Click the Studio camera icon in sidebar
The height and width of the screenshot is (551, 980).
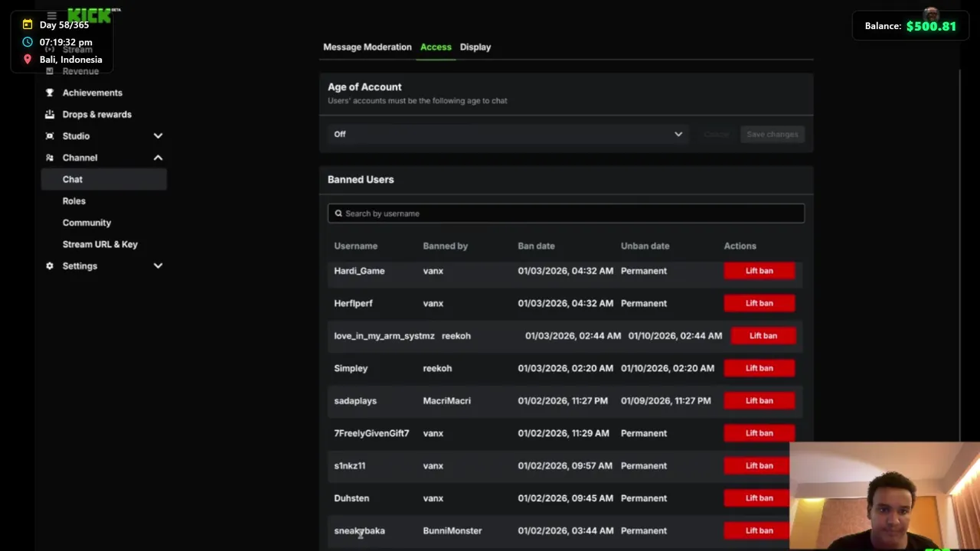click(x=50, y=135)
